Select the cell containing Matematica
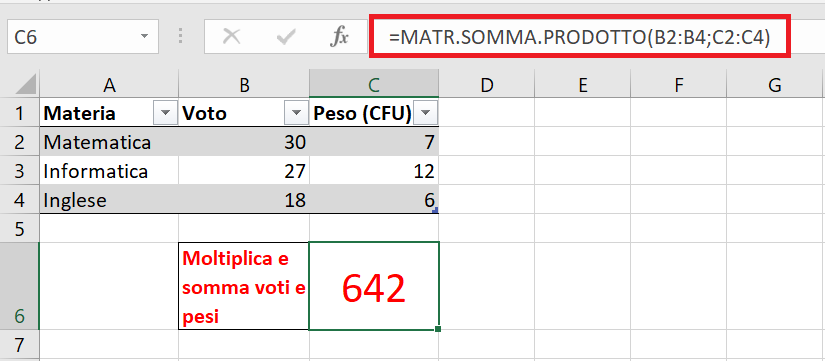Screen dimensions: 825x361 [x=109, y=142]
